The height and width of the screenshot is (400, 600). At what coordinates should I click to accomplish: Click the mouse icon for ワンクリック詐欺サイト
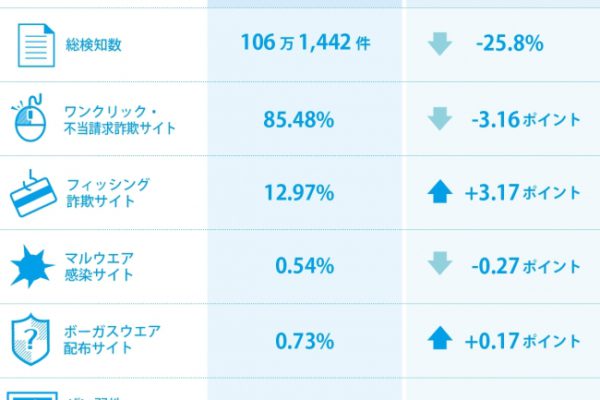tap(29, 118)
